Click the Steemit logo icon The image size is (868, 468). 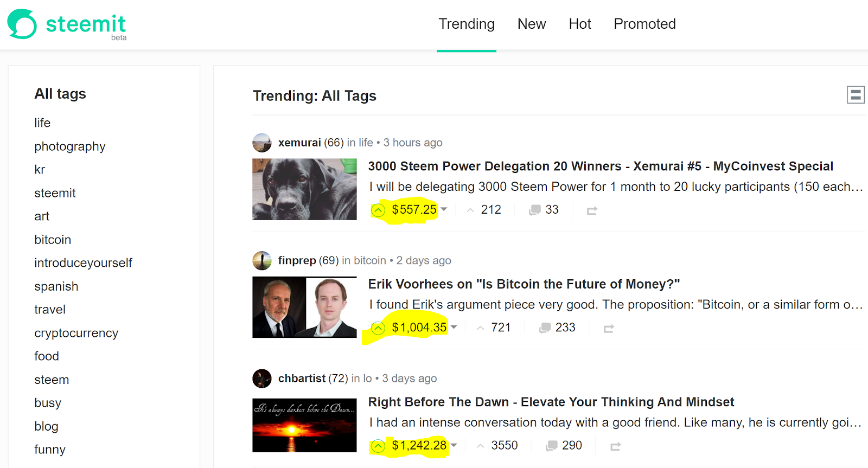click(x=22, y=24)
